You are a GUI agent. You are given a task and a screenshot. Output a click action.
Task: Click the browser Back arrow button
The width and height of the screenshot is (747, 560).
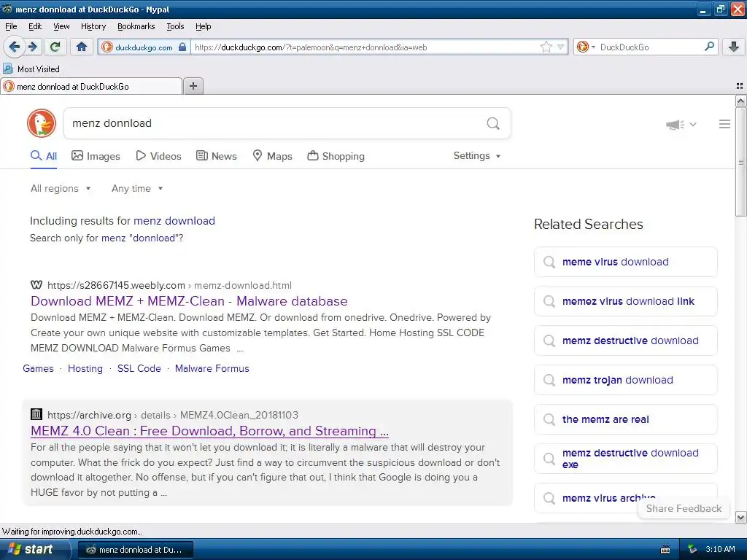[x=15, y=47]
